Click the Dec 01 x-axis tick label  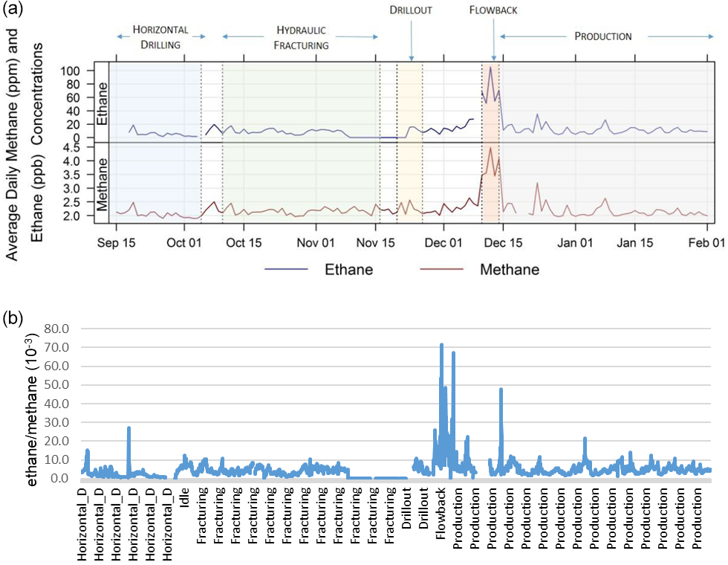[x=445, y=242]
